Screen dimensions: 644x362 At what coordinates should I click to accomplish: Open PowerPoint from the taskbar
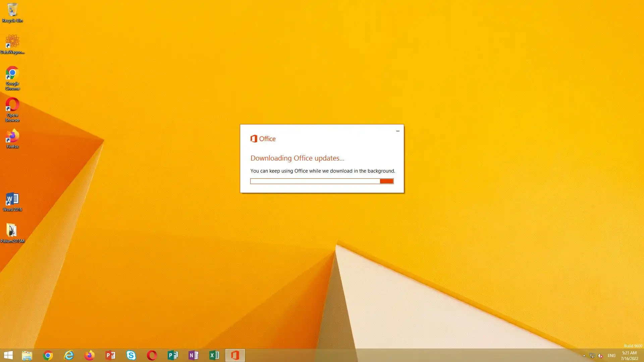click(110, 355)
